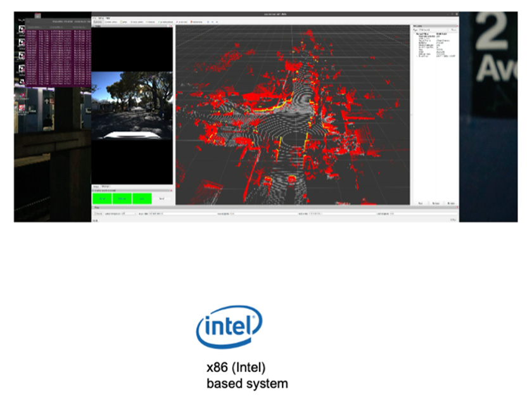532x418 pixels.
Task: Open the File menu
Action: pos(95,17)
